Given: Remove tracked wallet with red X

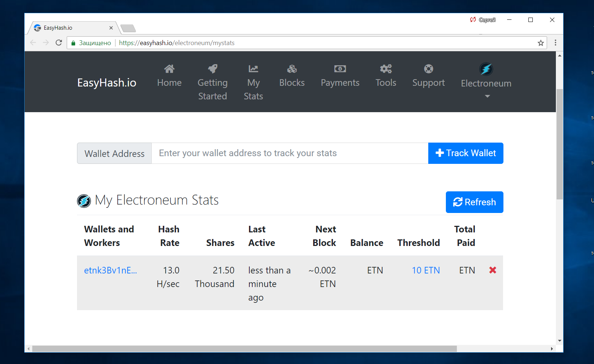Looking at the screenshot, I should (x=493, y=270).
